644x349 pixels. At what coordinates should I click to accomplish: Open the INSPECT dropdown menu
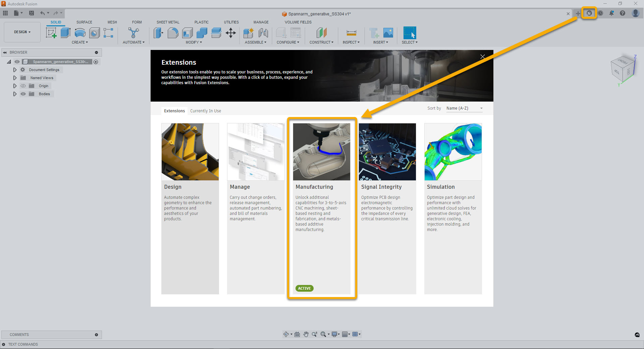coord(351,42)
